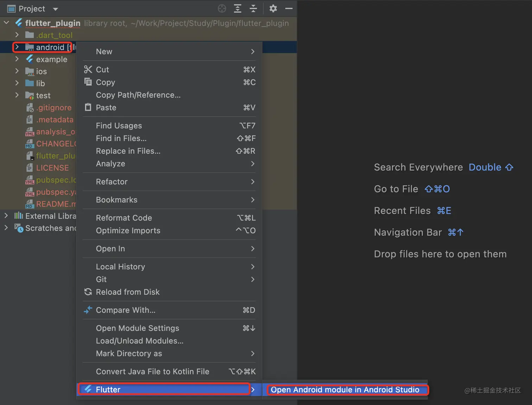Click the External Libraries icon
The height and width of the screenshot is (405, 532).
19,216
